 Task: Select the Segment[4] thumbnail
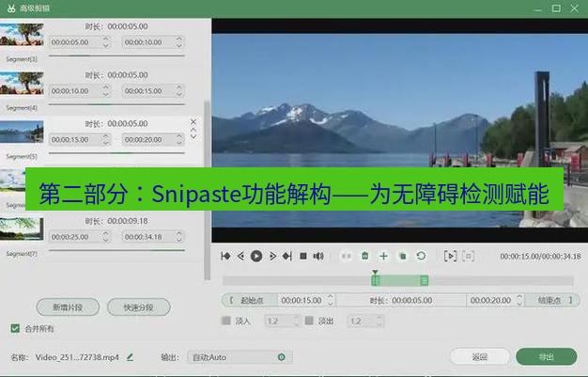(x=22, y=83)
